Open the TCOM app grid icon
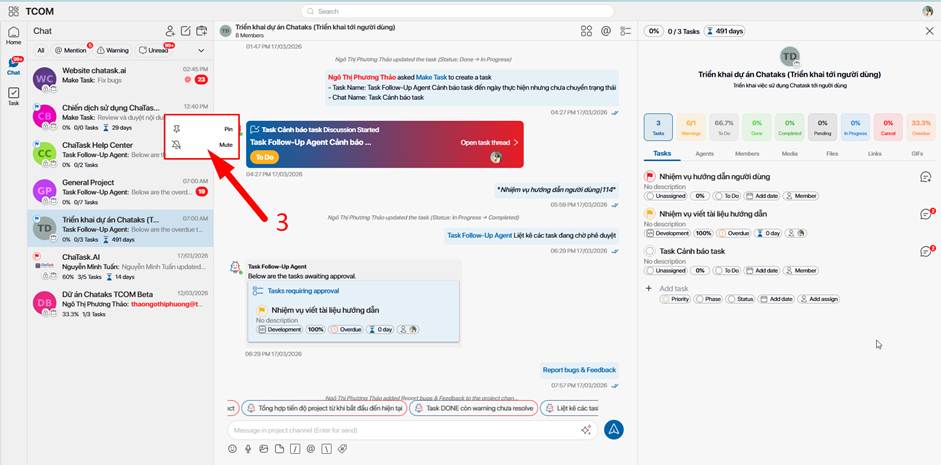 coord(13,11)
